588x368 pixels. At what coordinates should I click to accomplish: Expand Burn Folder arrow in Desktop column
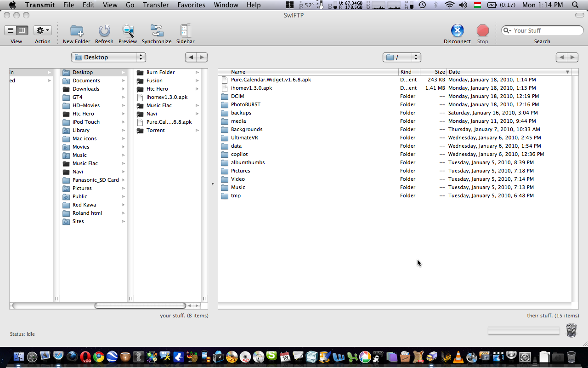click(197, 72)
